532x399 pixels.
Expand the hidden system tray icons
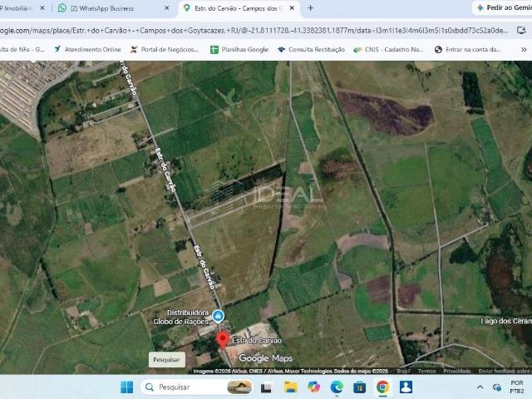(x=480, y=387)
